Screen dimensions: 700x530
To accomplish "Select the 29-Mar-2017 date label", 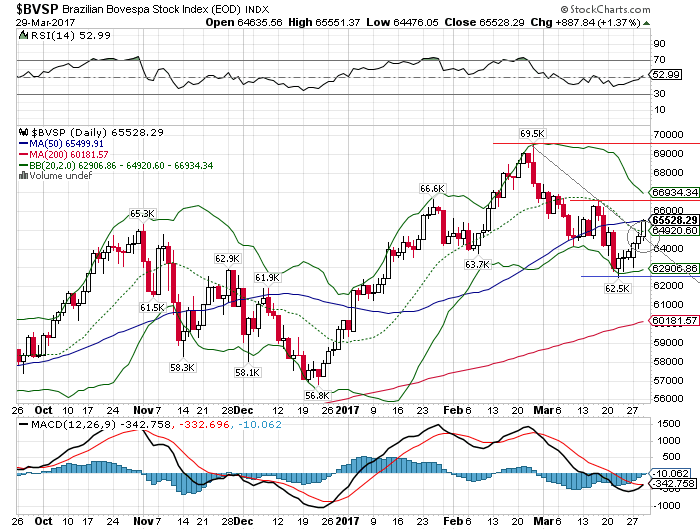I will click(46, 22).
